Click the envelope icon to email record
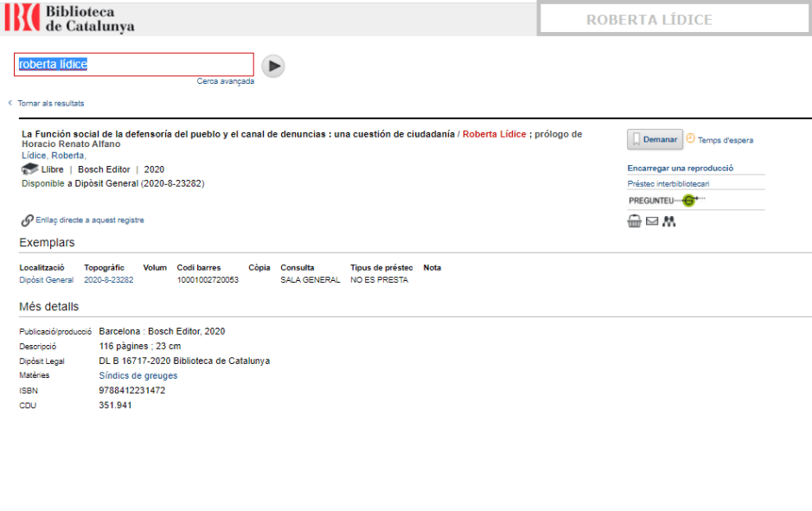This screenshot has width=812, height=511. (x=652, y=221)
